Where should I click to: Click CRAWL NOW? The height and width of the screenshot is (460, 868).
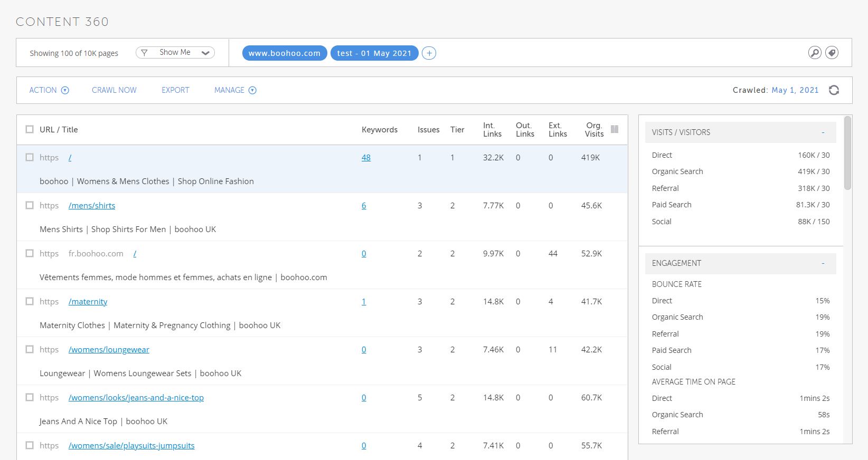[114, 90]
